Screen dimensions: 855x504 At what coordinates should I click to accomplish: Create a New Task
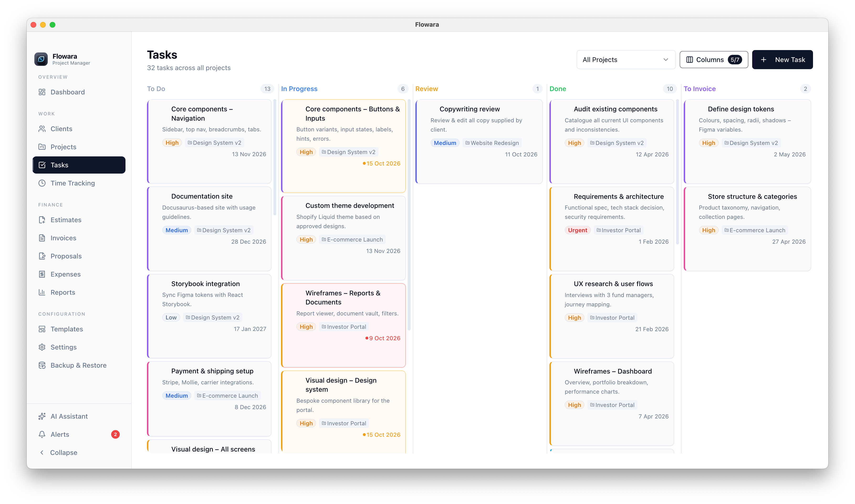[782, 59]
